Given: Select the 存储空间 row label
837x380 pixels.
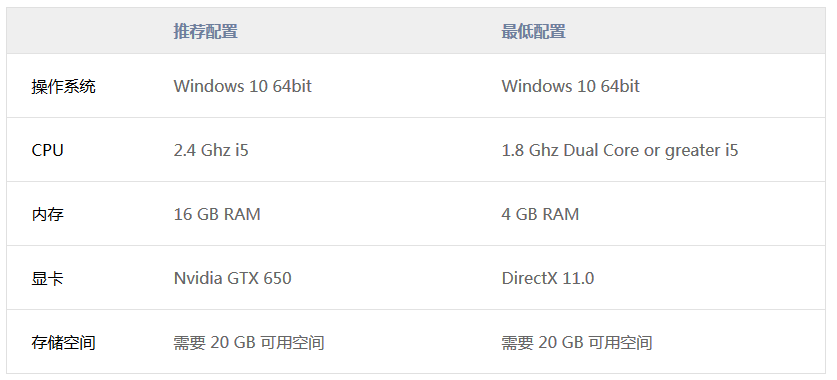Looking at the screenshot, I should point(64,343).
